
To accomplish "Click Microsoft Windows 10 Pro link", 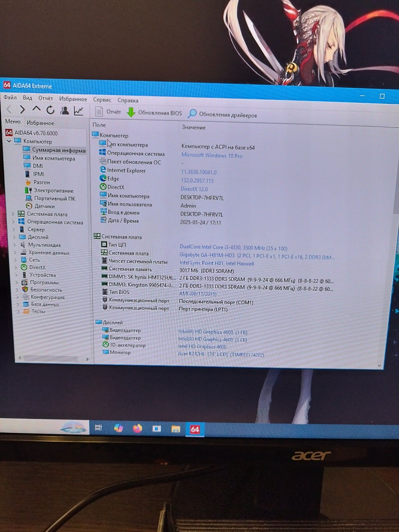I will click(212, 155).
